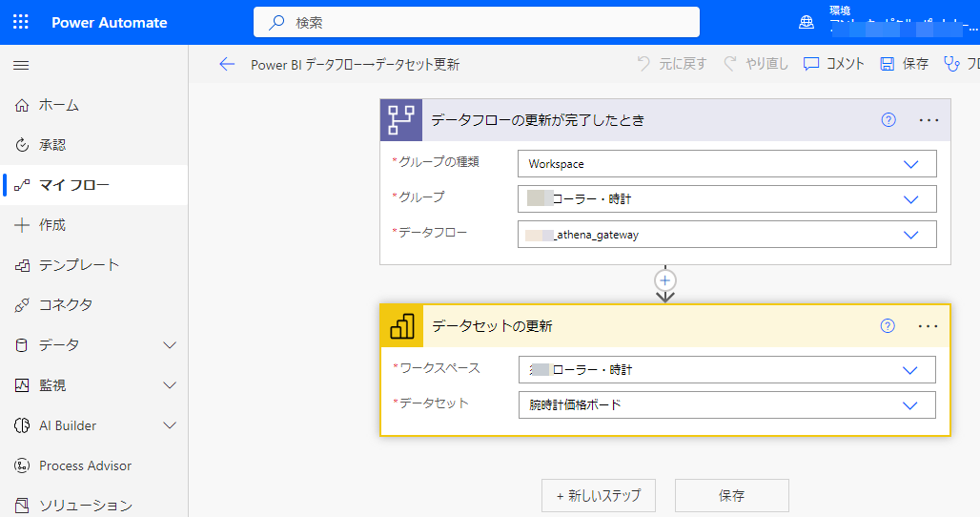Viewport: 980px width, 517px height.
Task: Click the Power Automate brand title
Action: [110, 23]
